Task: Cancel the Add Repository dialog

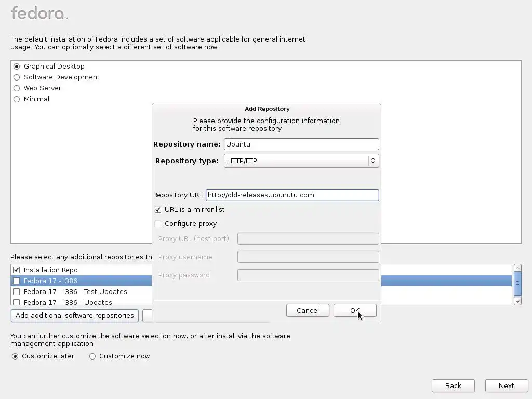Action: tap(308, 311)
